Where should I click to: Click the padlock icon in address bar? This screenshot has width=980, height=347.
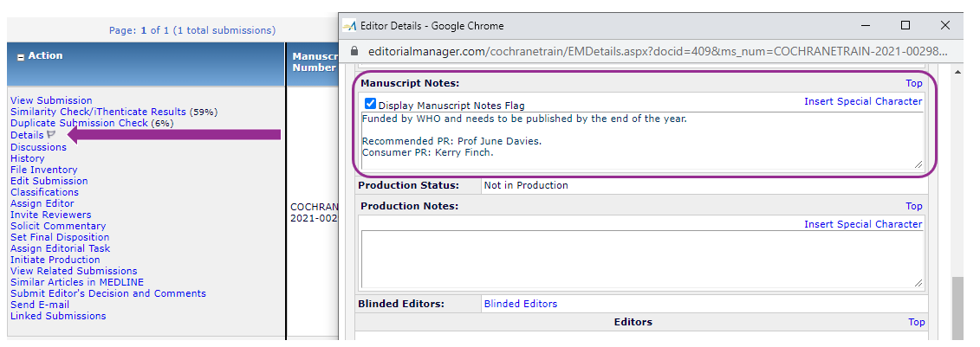354,53
